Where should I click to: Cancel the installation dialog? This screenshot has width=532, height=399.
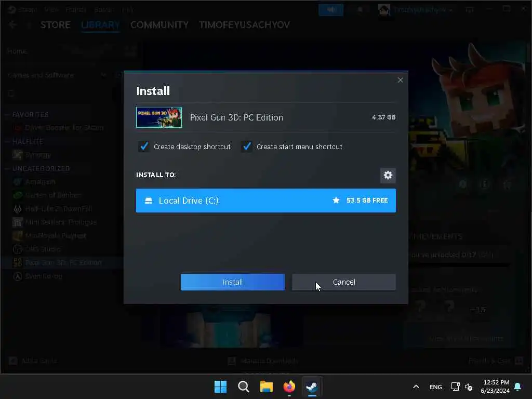pyautogui.click(x=344, y=282)
